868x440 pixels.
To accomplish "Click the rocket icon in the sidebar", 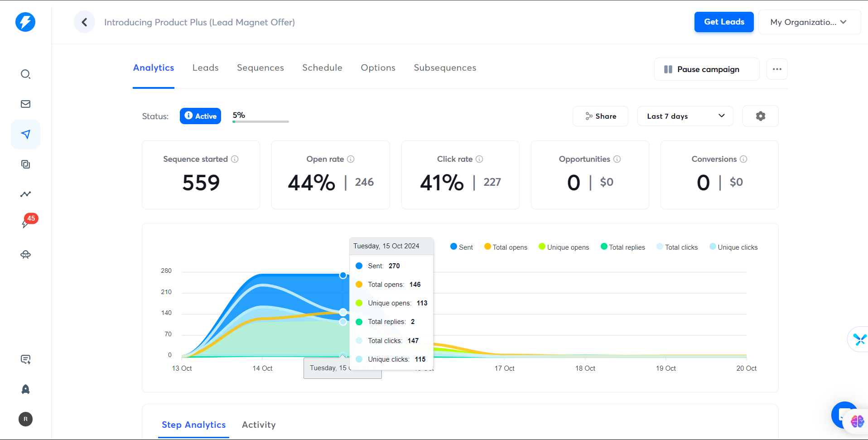I will tap(25, 389).
